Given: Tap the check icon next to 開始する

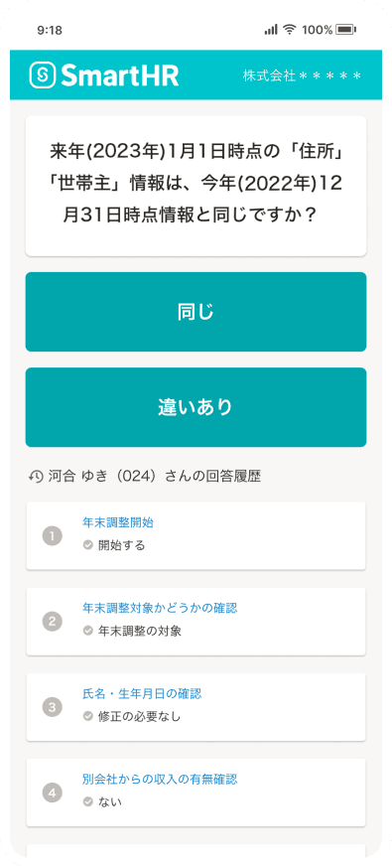Looking at the screenshot, I should click(87, 545).
